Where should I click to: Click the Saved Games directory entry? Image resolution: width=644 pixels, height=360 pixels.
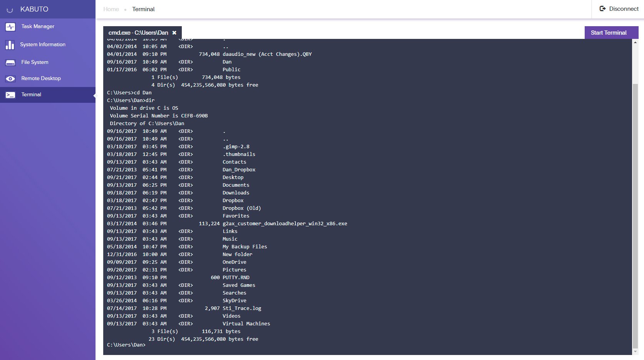239,285
